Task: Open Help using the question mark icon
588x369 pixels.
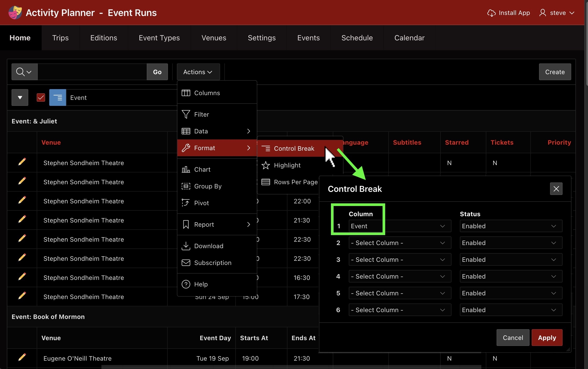Action: (186, 284)
